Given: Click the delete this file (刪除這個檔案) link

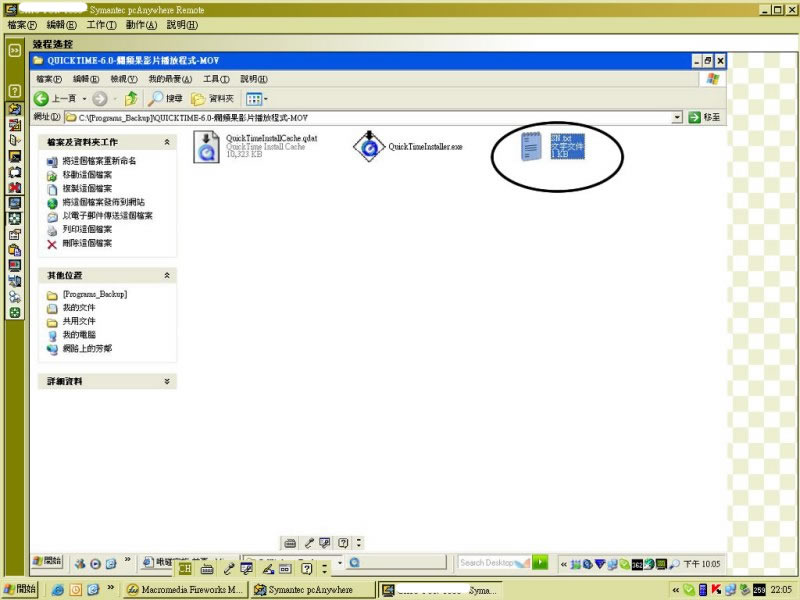Looking at the screenshot, I should pos(87,243).
